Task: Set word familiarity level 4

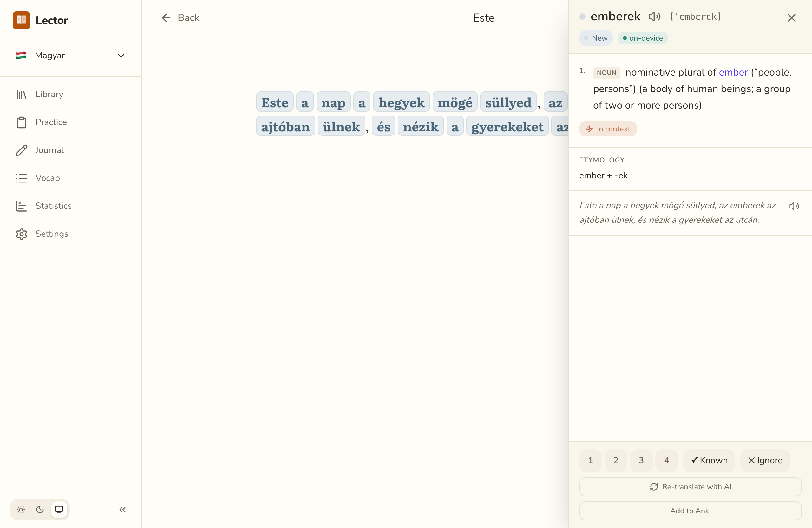Action: (x=667, y=460)
